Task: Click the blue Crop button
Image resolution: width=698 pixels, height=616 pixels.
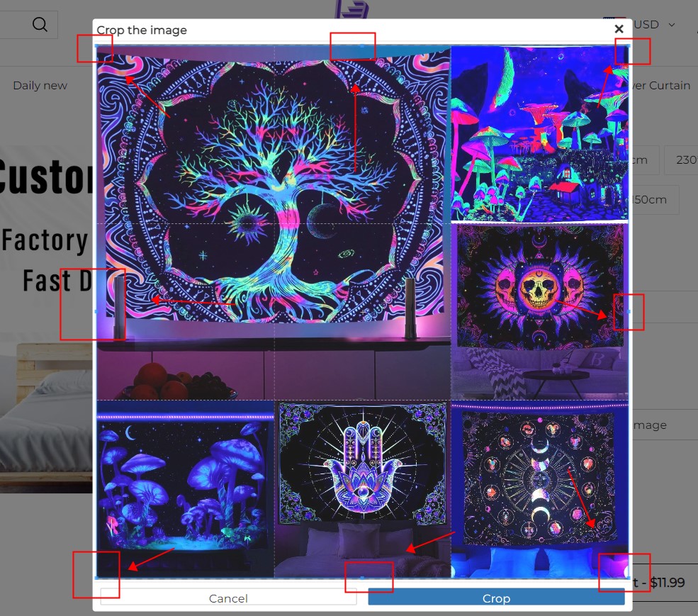Action: click(496, 598)
